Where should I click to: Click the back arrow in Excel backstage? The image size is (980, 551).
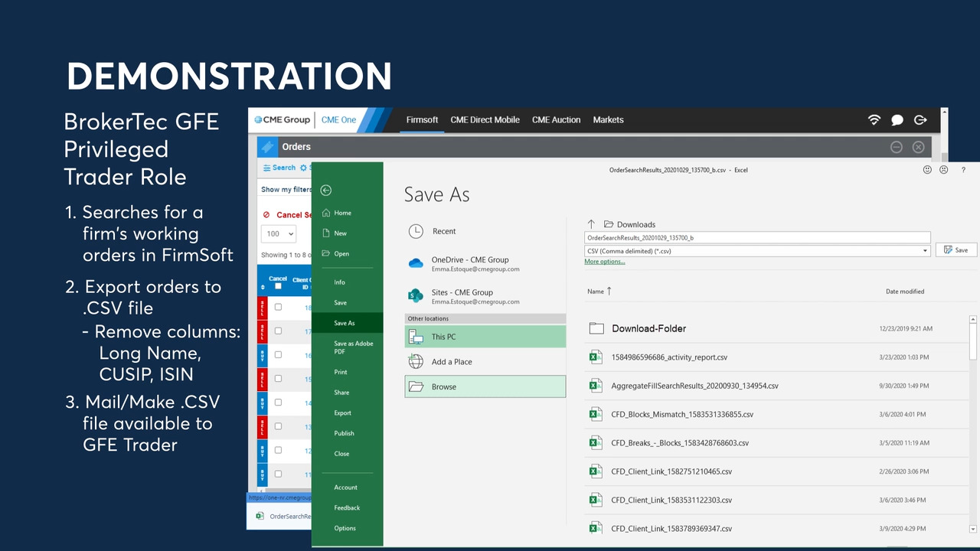click(326, 191)
